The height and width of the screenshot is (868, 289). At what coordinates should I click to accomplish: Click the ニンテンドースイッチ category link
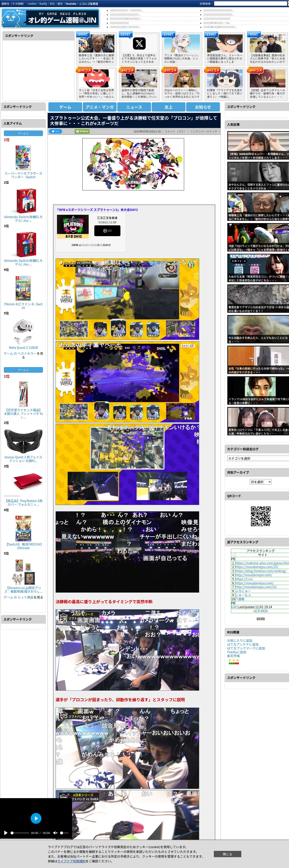click(204, 131)
